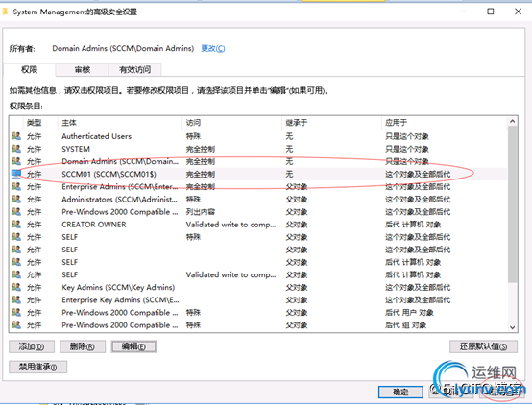This screenshot has height=405, width=532.
Task: Click the icon beside Enterprise Key Admins row
Action: tap(16, 299)
